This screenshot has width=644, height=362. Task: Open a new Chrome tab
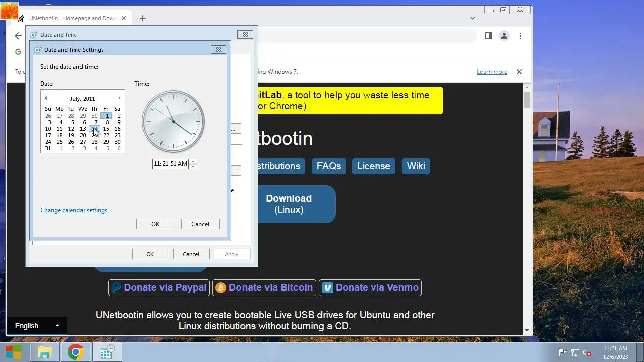point(143,18)
